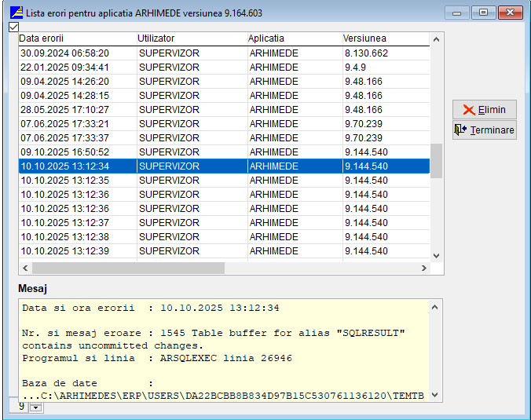
Task: Minimize the Lista erori window
Action: pyautogui.click(x=457, y=13)
